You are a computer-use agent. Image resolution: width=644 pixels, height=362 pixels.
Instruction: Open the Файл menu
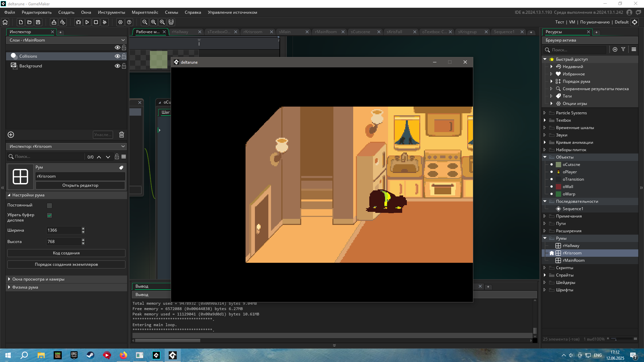tap(10, 12)
